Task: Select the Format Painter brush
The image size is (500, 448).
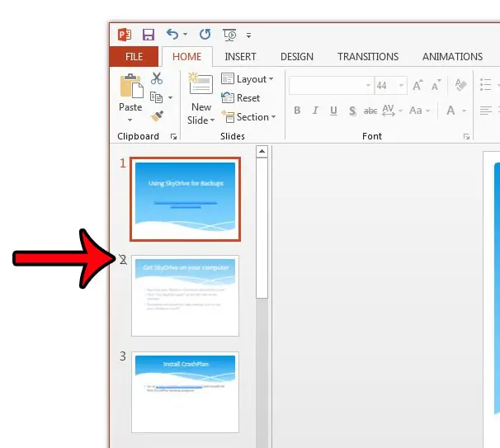Action: (x=157, y=116)
